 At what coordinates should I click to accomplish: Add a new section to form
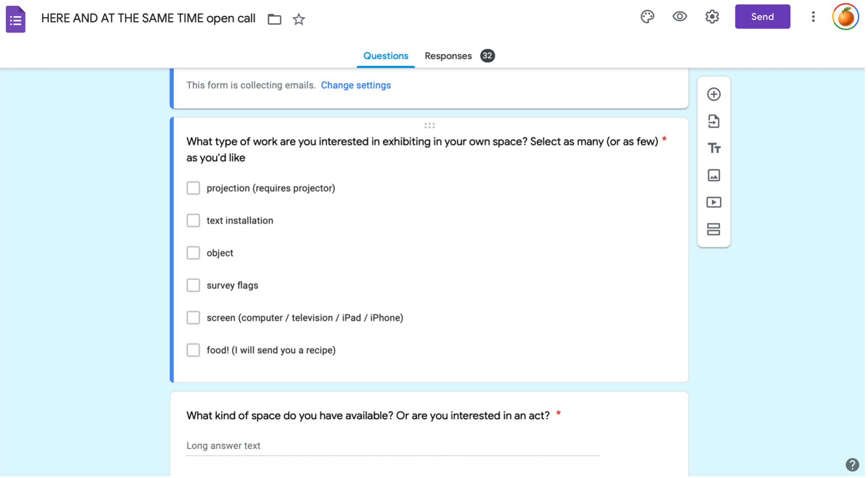click(714, 229)
